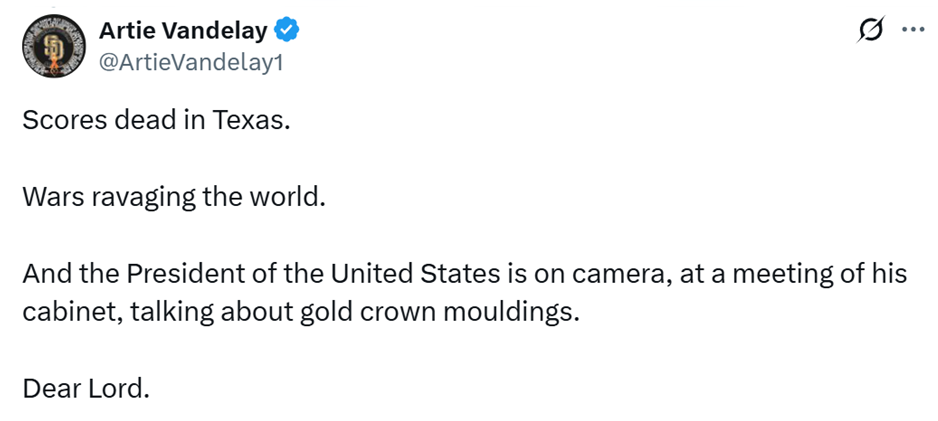
Task: Open the Artie Vandelay display name link
Action: coord(183,31)
